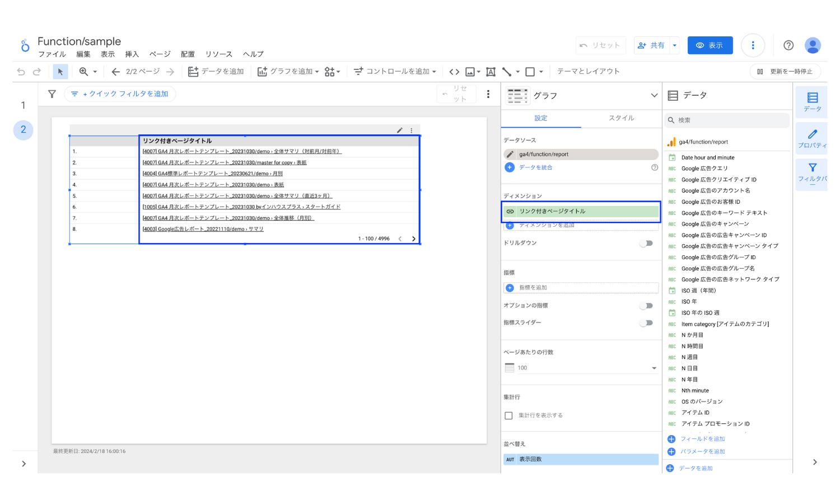Select the 表示回数 sort field
The image size is (840, 504).
coord(581,459)
